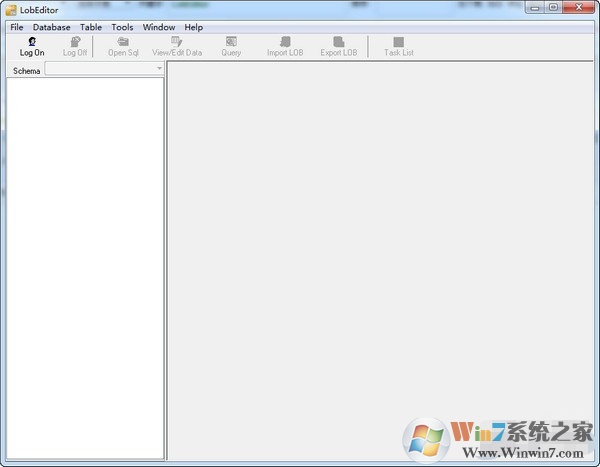Click the LobEditor title bar app icon

10,9
